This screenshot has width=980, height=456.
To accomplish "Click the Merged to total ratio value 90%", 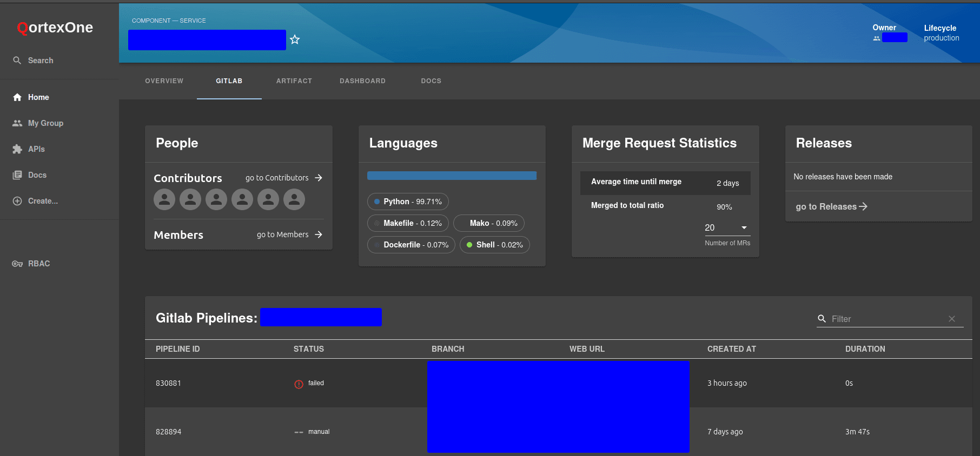I will pyautogui.click(x=724, y=207).
